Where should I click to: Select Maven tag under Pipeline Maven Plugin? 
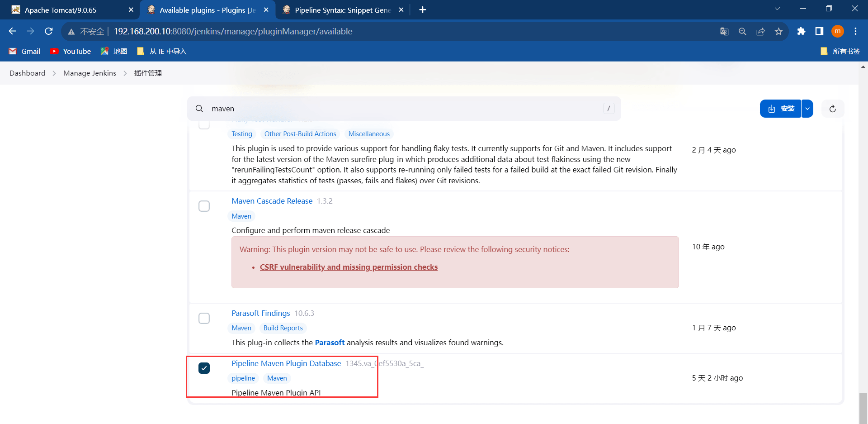click(277, 378)
